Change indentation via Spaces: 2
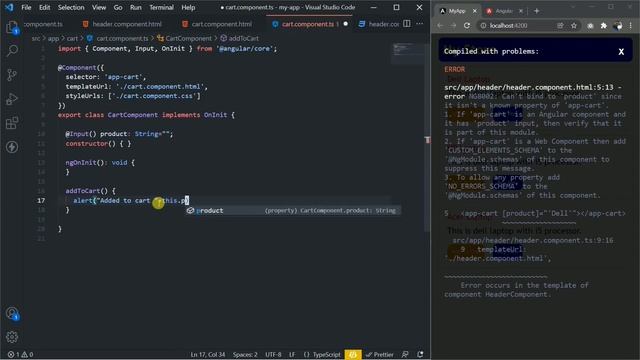The height and width of the screenshot is (360, 640). coord(245,355)
